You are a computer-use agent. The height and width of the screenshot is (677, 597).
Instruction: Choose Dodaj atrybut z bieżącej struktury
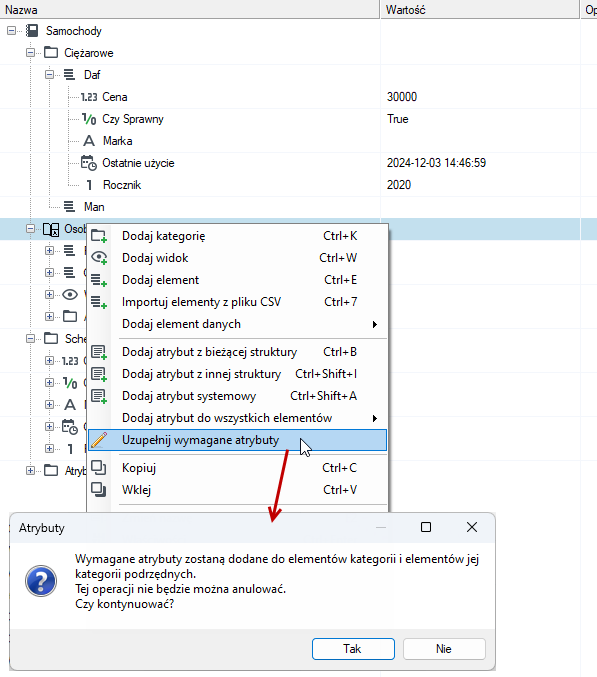pos(237,352)
